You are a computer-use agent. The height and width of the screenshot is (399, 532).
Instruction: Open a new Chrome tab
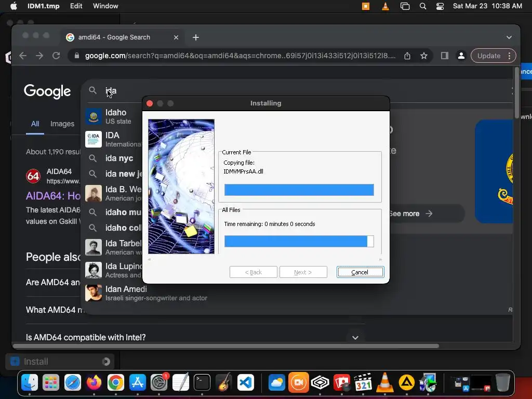point(196,37)
